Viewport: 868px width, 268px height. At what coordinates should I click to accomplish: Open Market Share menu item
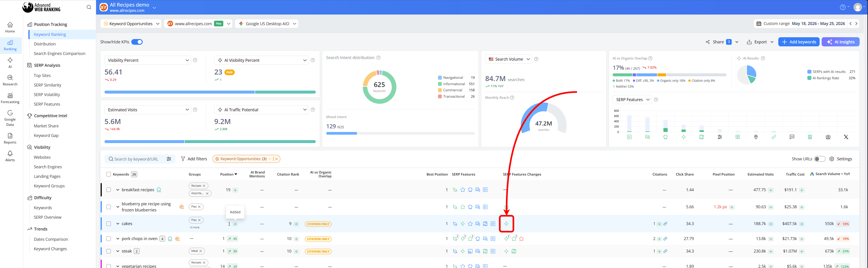[x=46, y=126]
